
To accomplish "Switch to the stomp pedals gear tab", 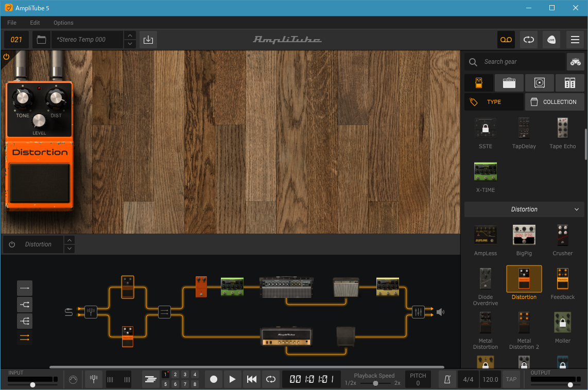I will tap(479, 83).
